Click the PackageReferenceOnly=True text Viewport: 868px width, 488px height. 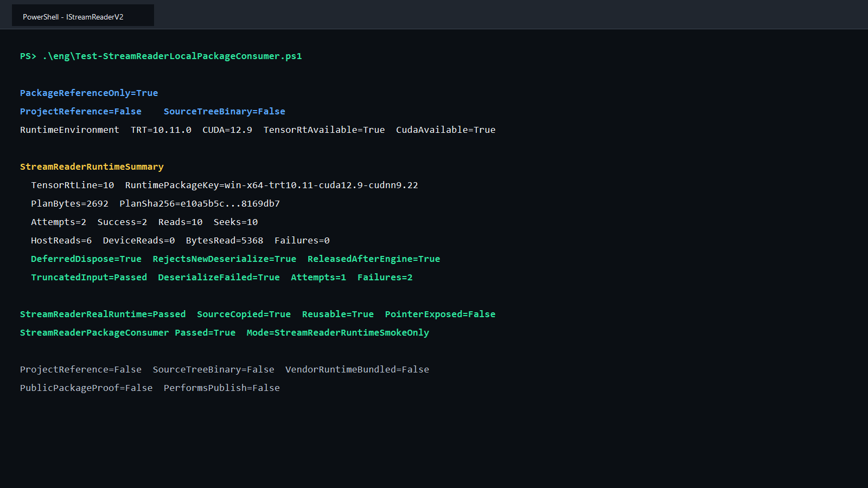(x=89, y=93)
